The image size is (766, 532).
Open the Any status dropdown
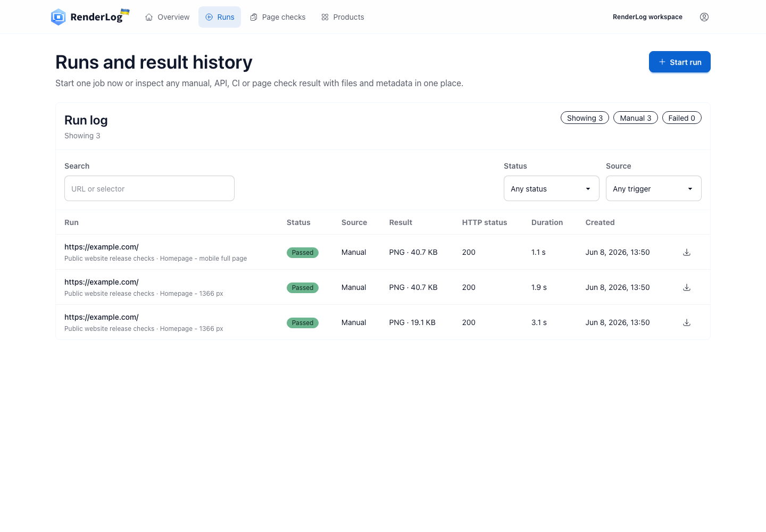click(x=552, y=188)
